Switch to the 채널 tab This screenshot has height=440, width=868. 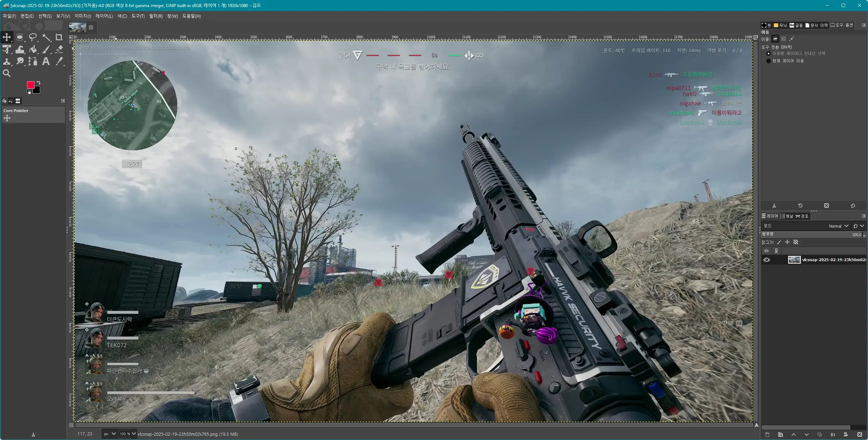pos(787,216)
